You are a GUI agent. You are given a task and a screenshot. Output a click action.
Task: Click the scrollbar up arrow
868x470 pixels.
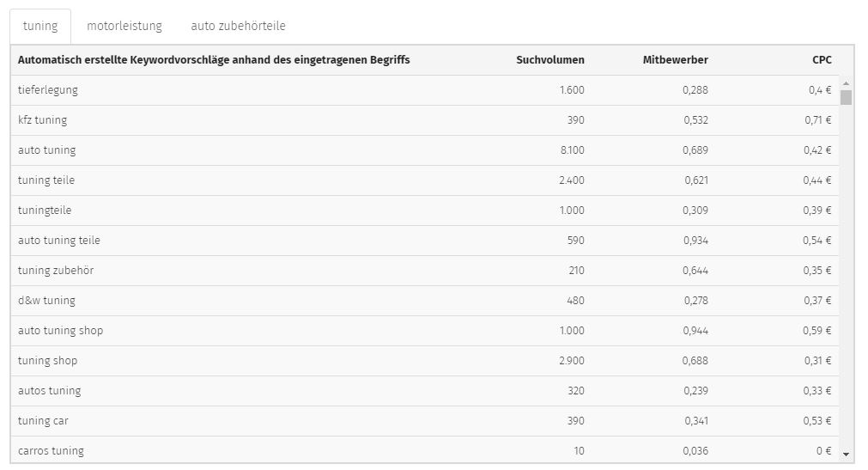tap(846, 83)
